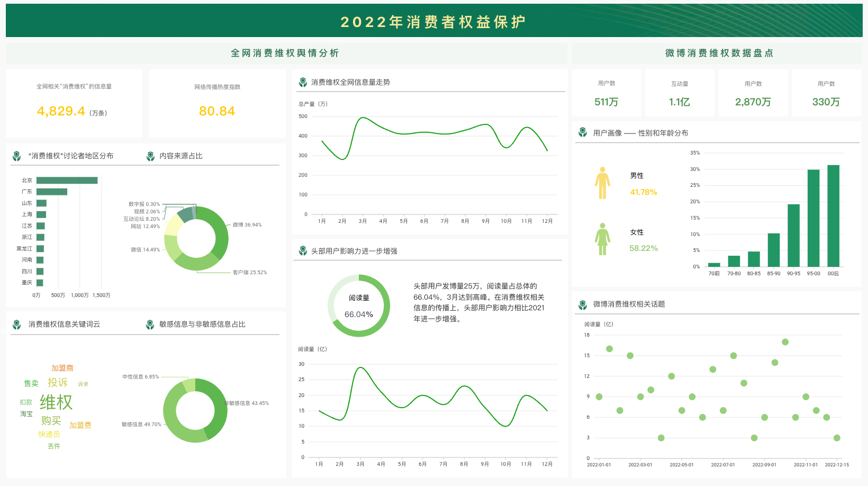Click the 阅读量 66.04% ring gauge
This screenshot has height=486, width=868.
[359, 306]
